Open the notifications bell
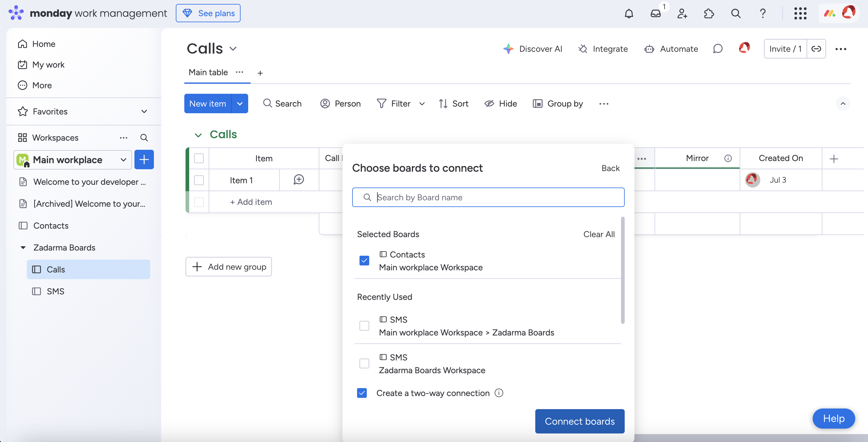The width and height of the screenshot is (868, 442). [629, 13]
